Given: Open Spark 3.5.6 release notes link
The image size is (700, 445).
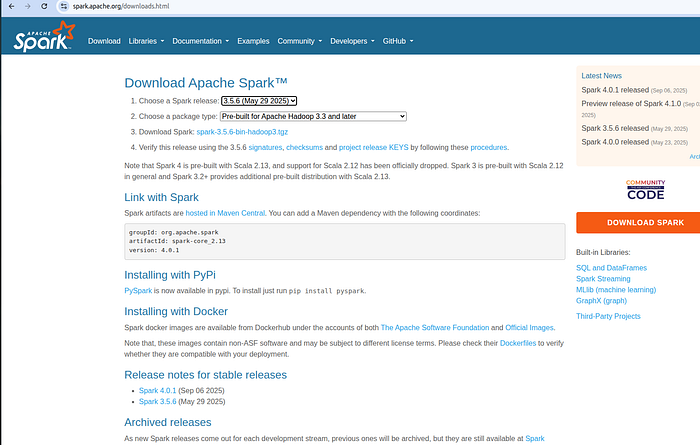Looking at the screenshot, I should coord(158,402).
